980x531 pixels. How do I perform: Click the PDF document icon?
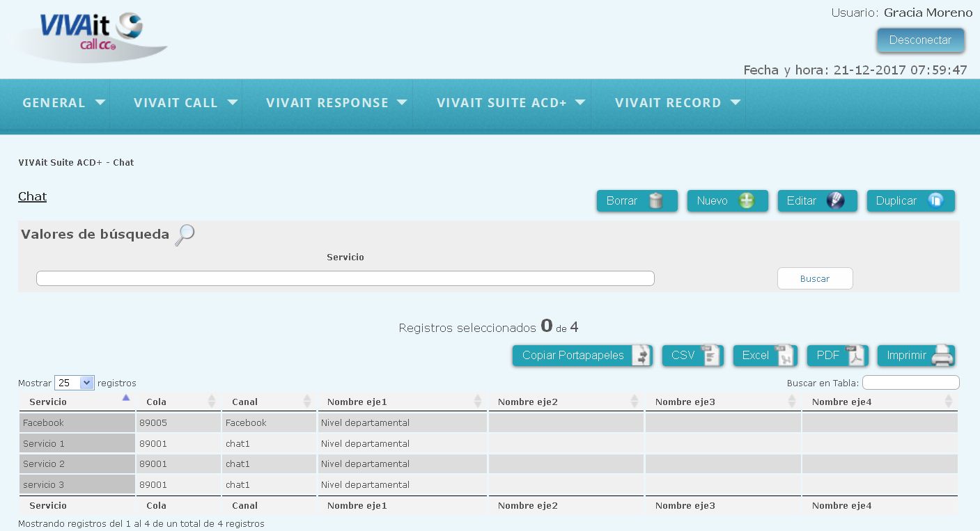(x=856, y=356)
